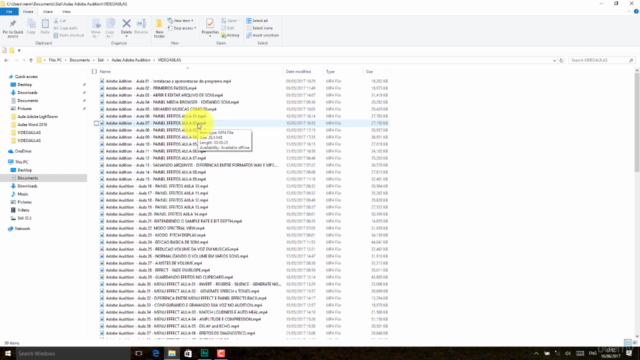Open the Customize Quick Access Toolbar arrow
Screen dimensions: 640x360
coord(19,50)
